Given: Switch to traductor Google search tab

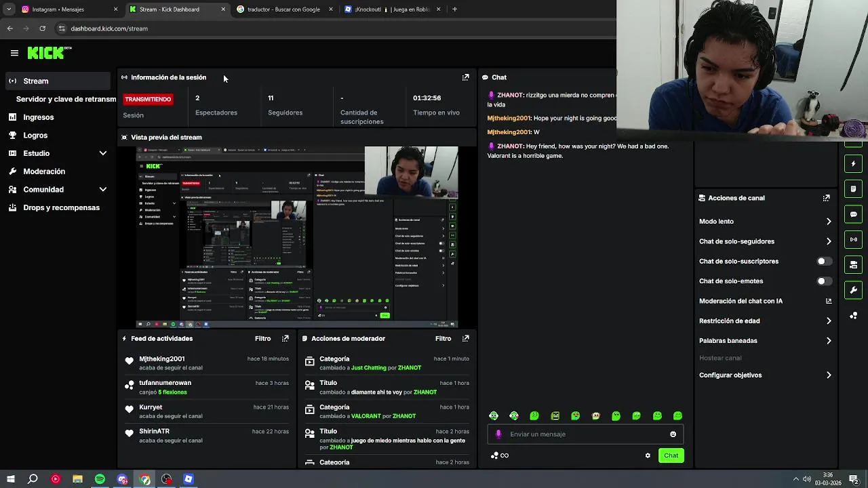Looking at the screenshot, I should pos(283,9).
